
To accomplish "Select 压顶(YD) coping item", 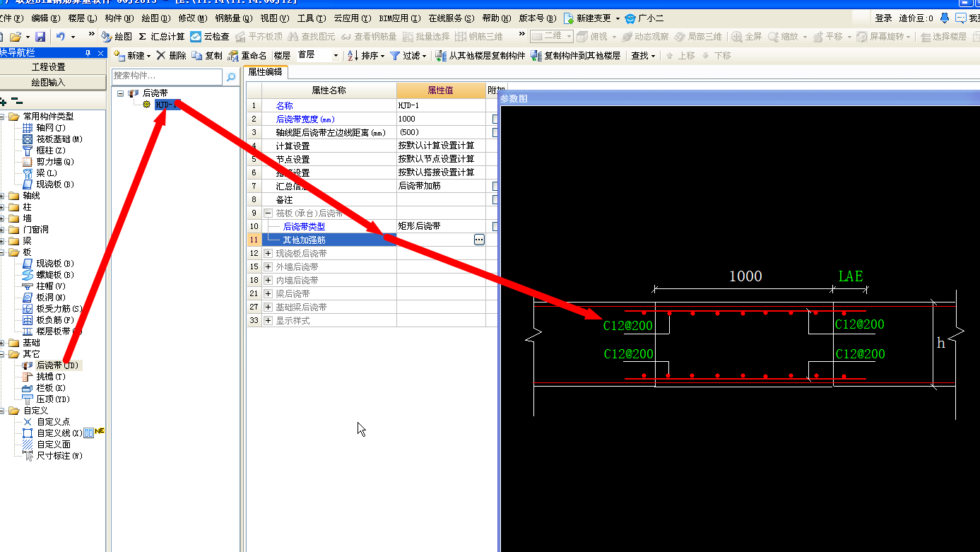I will click(x=53, y=399).
